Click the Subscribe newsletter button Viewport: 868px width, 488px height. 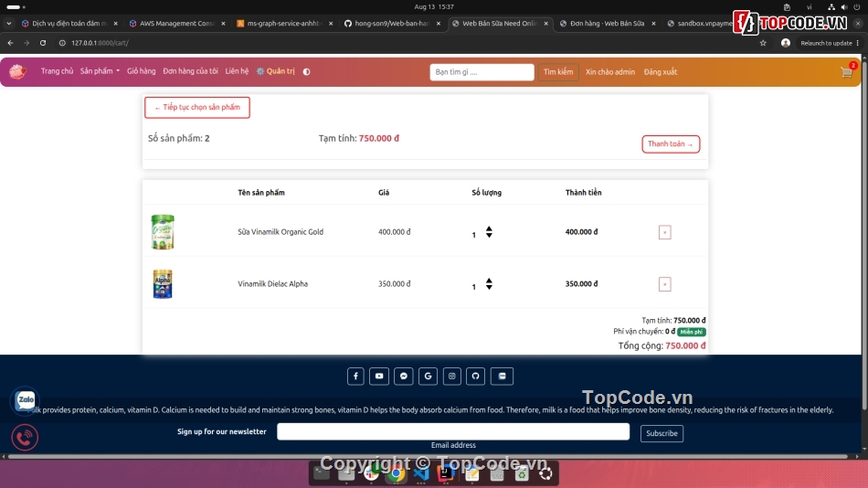(x=662, y=433)
